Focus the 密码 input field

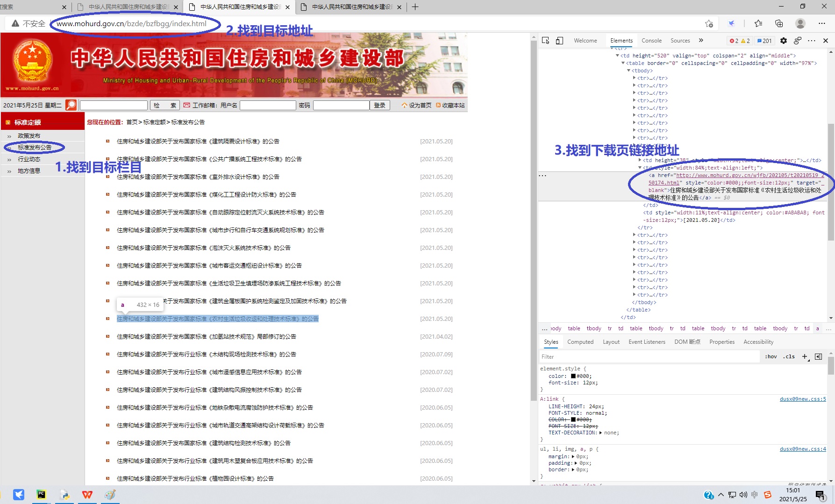pyautogui.click(x=341, y=105)
